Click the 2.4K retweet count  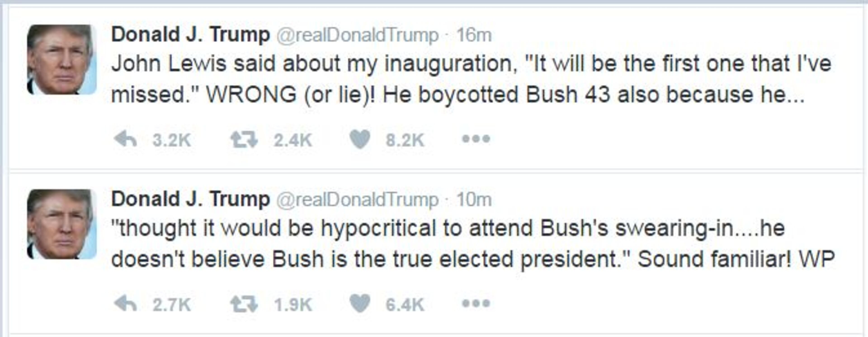coord(293,140)
